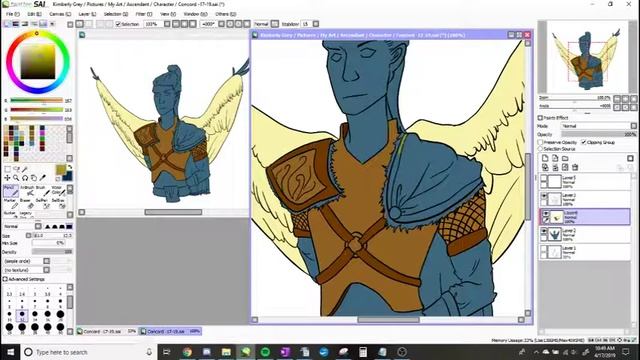Choose the Marker tool
640x360 pixels.
[x=11, y=203]
